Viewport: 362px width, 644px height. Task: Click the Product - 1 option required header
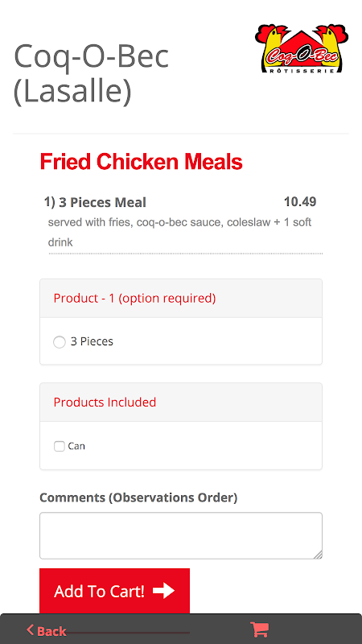point(181,298)
